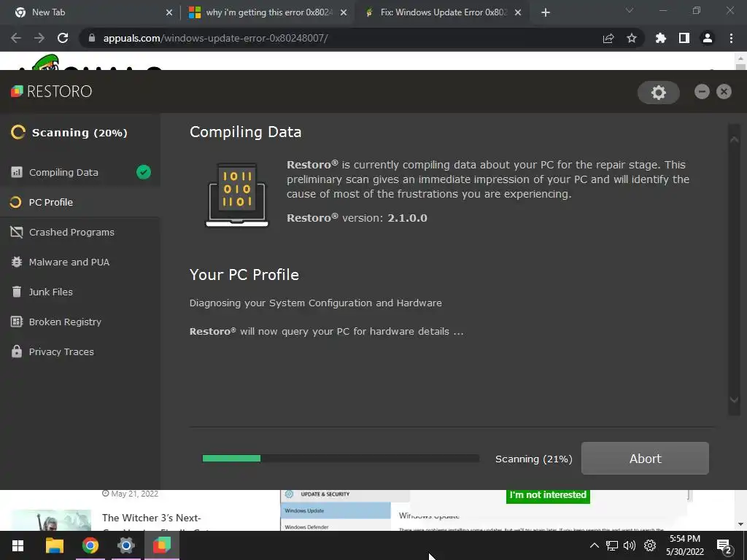The height and width of the screenshot is (560, 747).
Task: Click the Witcher article thumbnail
Action: tap(51, 520)
